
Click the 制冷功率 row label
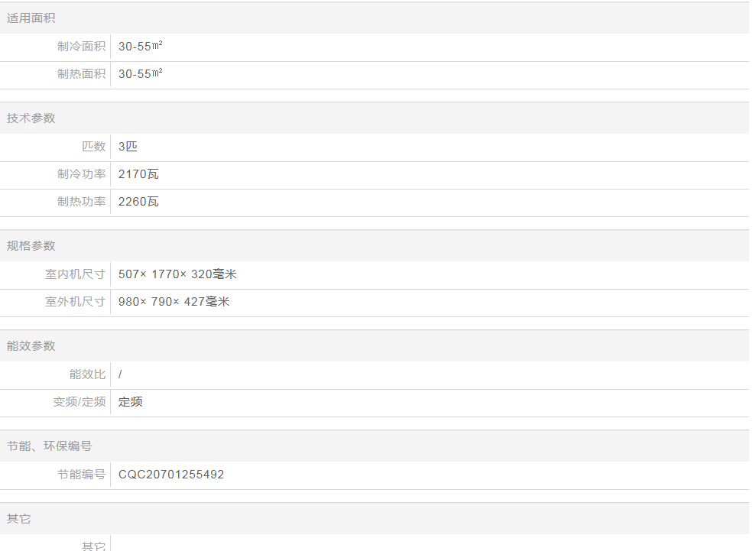point(81,174)
